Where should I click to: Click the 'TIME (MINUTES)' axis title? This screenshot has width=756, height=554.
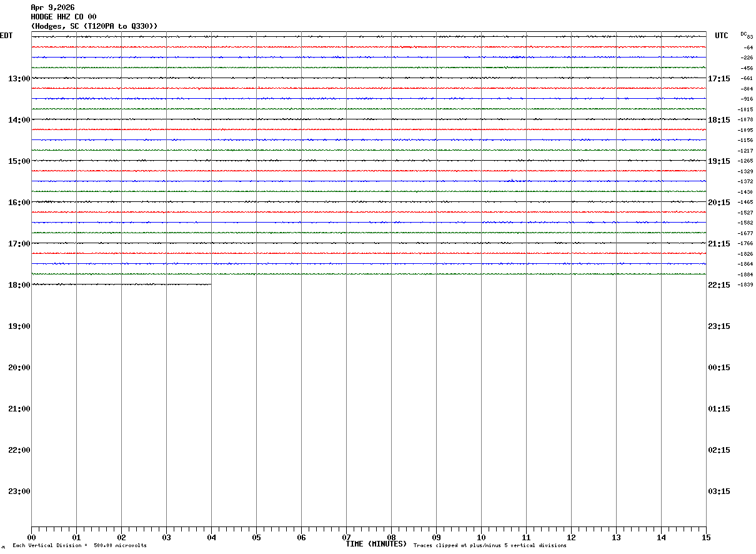(x=376, y=544)
